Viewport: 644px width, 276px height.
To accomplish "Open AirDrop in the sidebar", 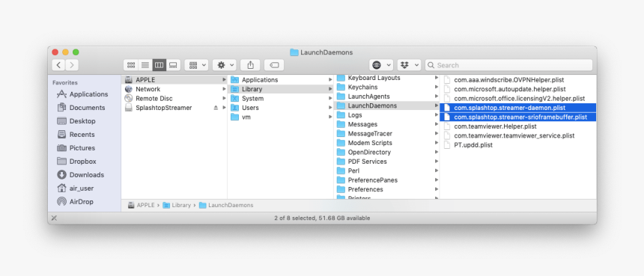I will pyautogui.click(x=75, y=202).
